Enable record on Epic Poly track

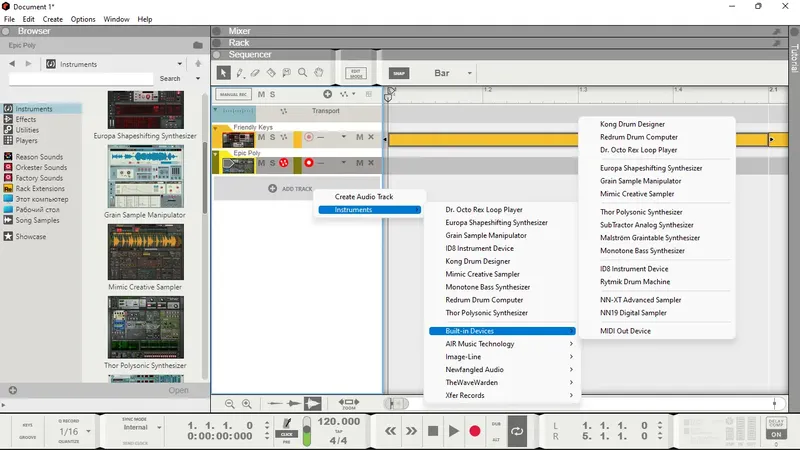309,163
